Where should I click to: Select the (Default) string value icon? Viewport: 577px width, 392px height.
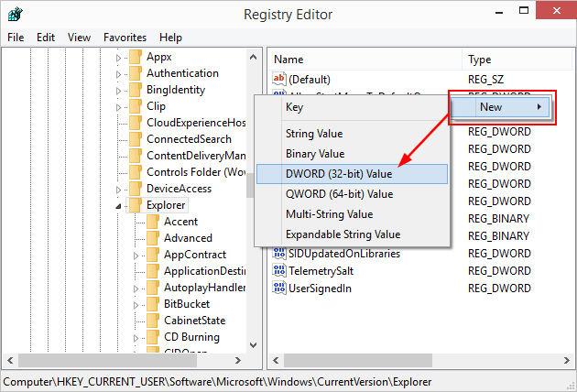(280, 80)
